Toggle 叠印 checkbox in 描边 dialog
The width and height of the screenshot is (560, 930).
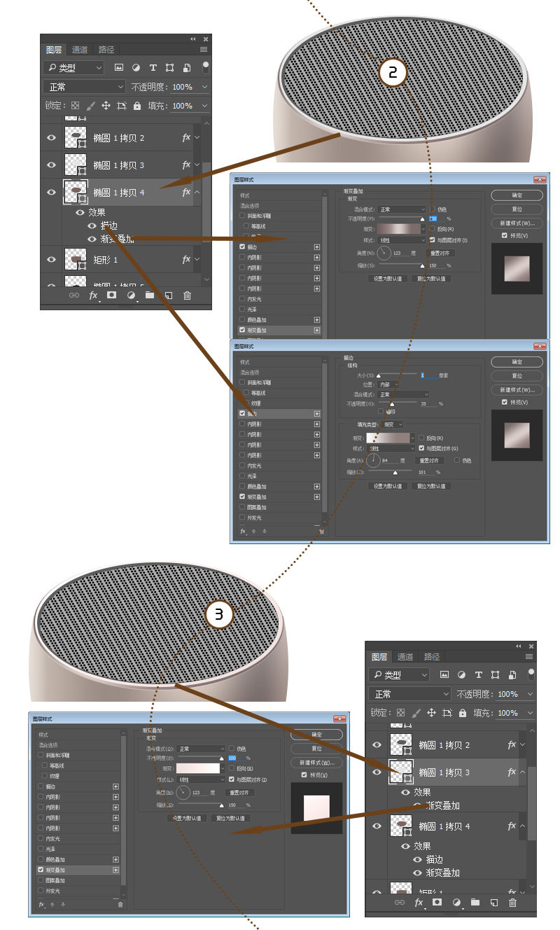coord(381,412)
